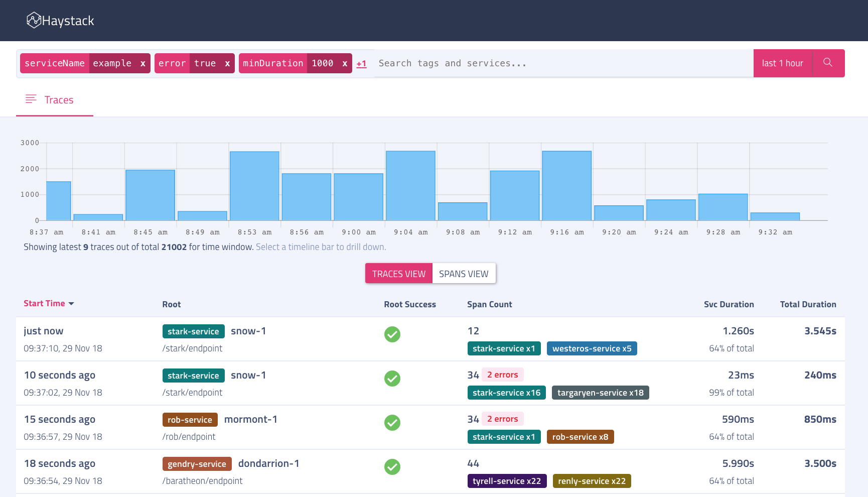Click success checkmark in 18 seconds ago row

[x=392, y=467]
